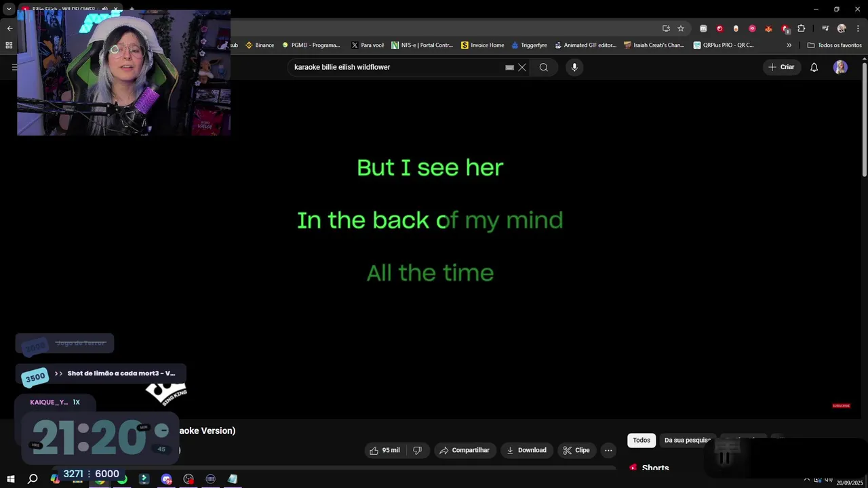Click the page vertical scrollbar
This screenshot has height=488, width=868.
[x=865, y=119]
